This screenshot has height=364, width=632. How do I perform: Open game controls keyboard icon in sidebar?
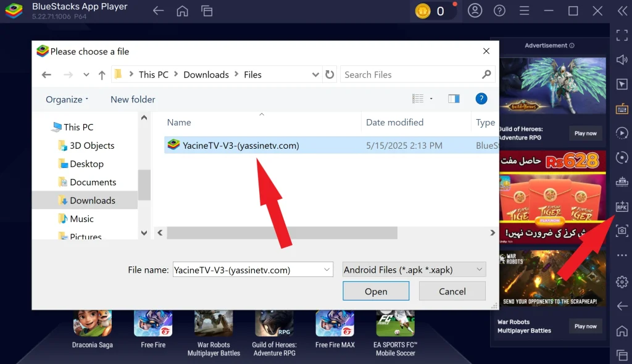[x=622, y=109]
